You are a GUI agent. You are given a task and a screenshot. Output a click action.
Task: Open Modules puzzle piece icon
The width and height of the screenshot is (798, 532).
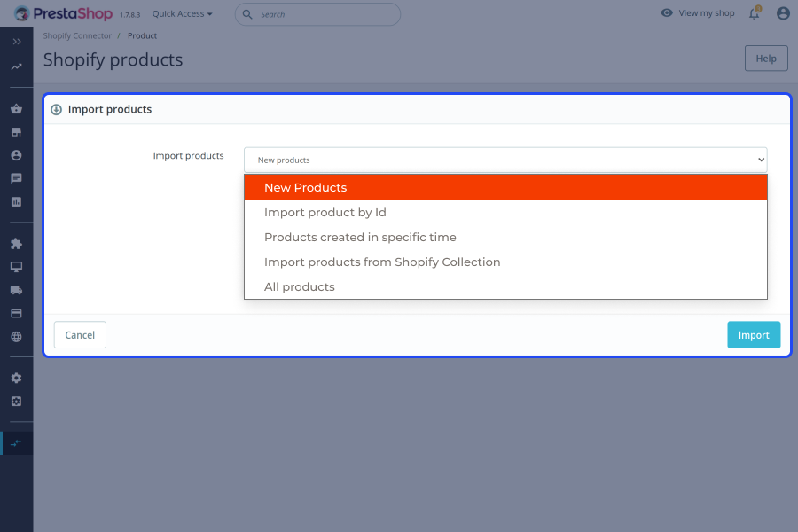16,244
